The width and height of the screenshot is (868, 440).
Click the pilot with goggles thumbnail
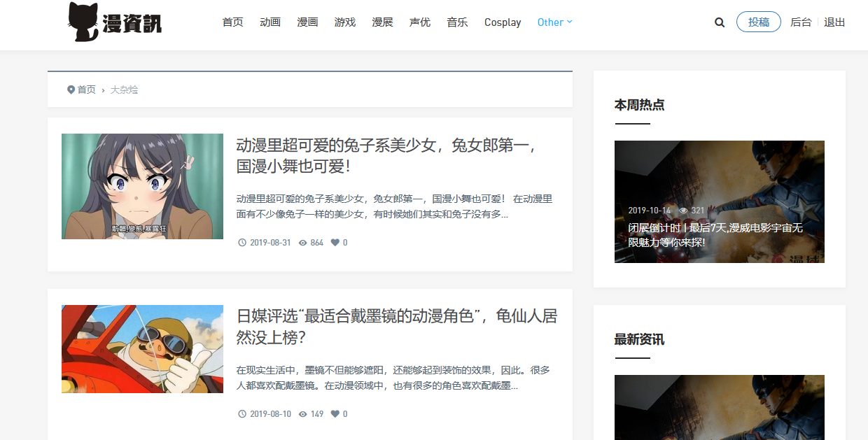142,349
